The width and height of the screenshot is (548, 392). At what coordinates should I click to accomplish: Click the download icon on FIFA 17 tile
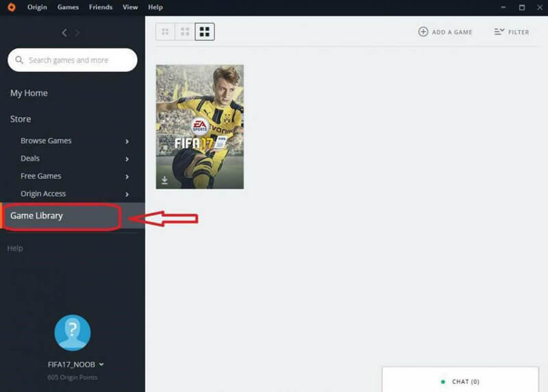pos(164,180)
